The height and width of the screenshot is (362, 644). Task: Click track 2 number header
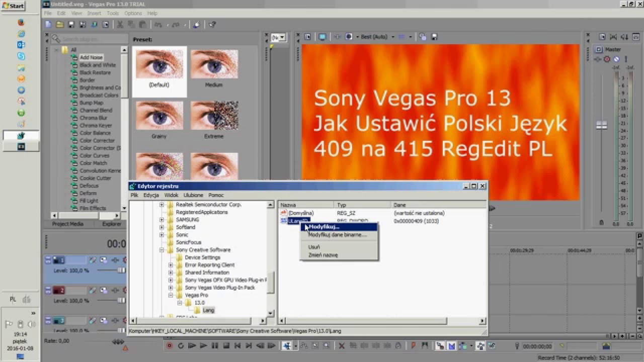pyautogui.click(x=59, y=290)
